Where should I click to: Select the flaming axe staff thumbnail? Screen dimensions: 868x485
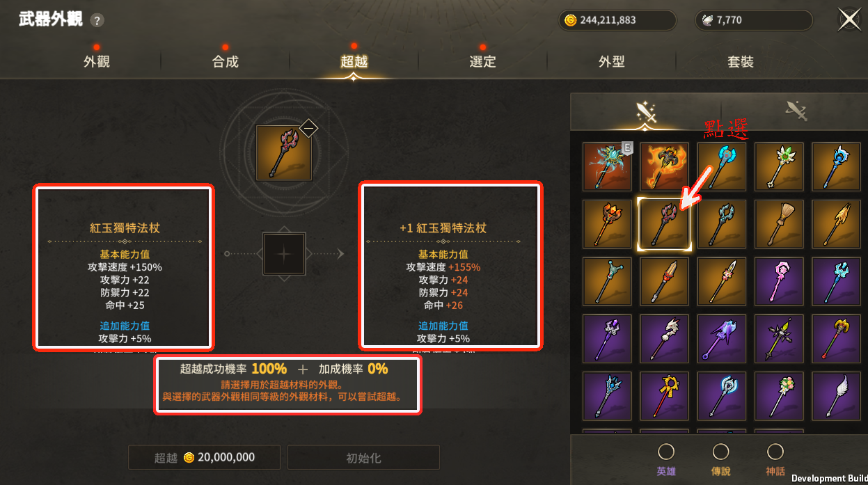click(x=665, y=167)
